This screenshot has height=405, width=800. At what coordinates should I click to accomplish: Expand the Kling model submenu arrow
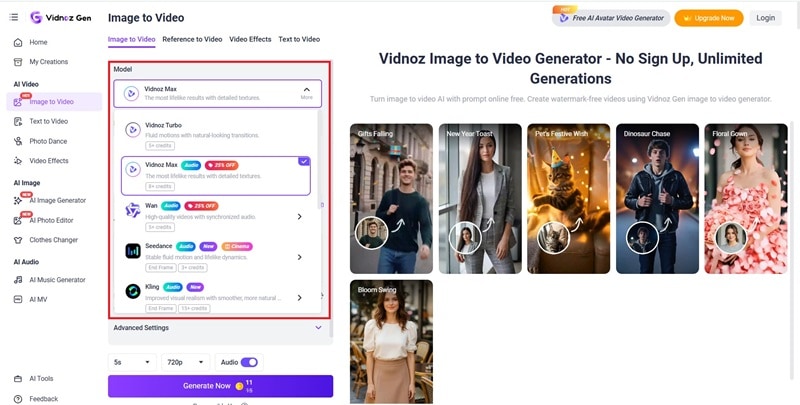299,297
